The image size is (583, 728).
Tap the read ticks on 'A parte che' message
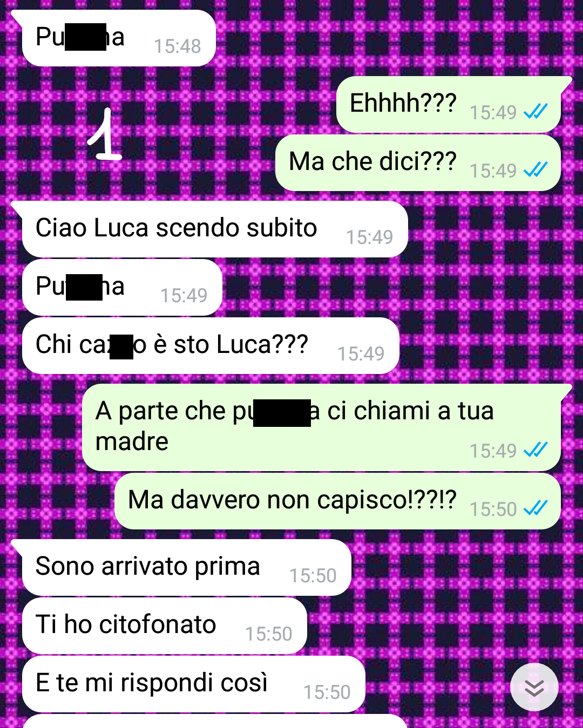point(535,450)
